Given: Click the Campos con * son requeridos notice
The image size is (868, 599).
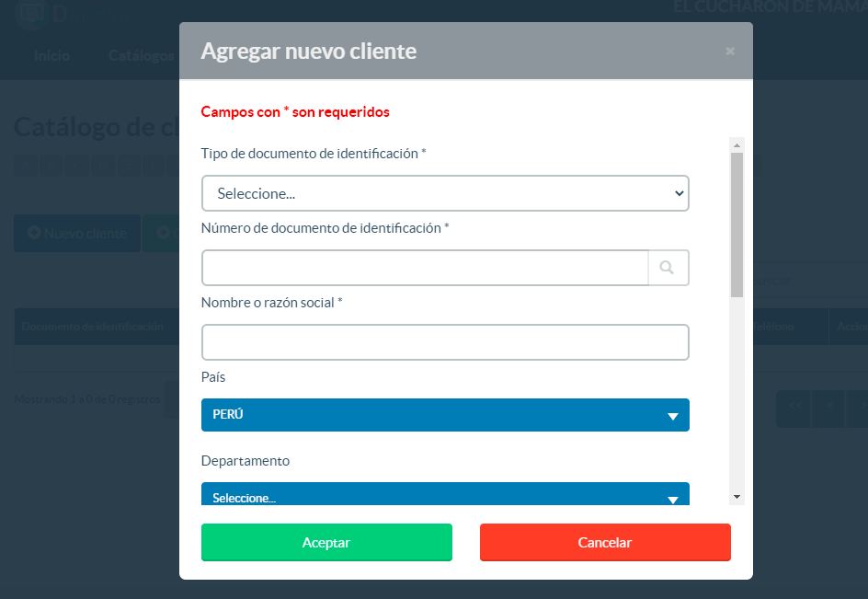Looking at the screenshot, I should pos(295,112).
